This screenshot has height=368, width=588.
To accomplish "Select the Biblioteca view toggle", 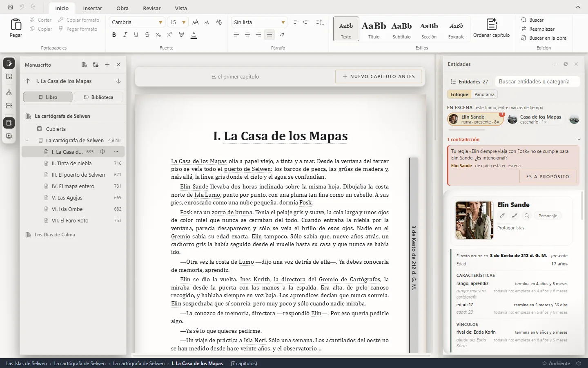I will (98, 97).
